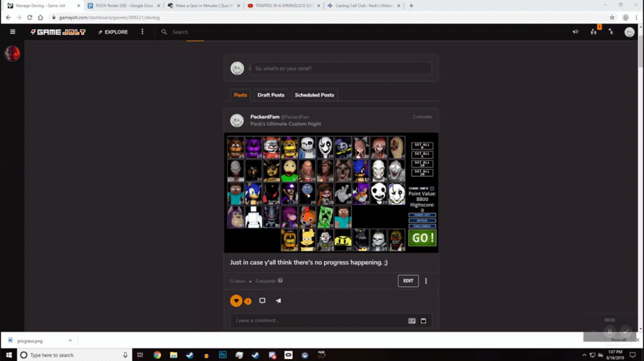
Task: Open the red game avatar in left sidebar
Action: [12, 54]
